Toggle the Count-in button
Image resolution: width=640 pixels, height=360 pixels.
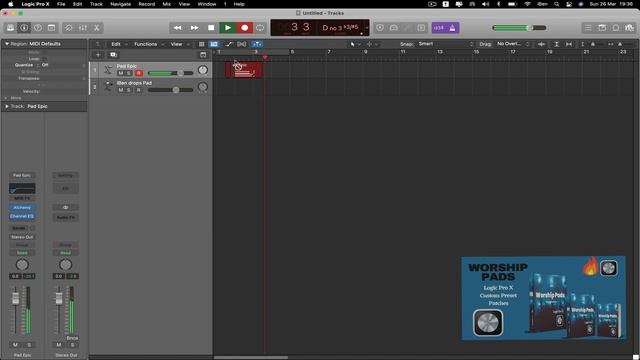439,28
